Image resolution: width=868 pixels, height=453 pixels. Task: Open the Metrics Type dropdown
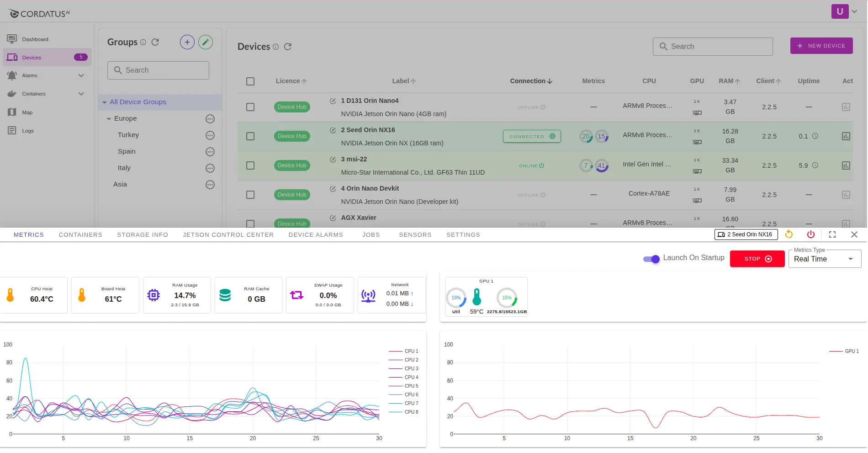tap(825, 259)
